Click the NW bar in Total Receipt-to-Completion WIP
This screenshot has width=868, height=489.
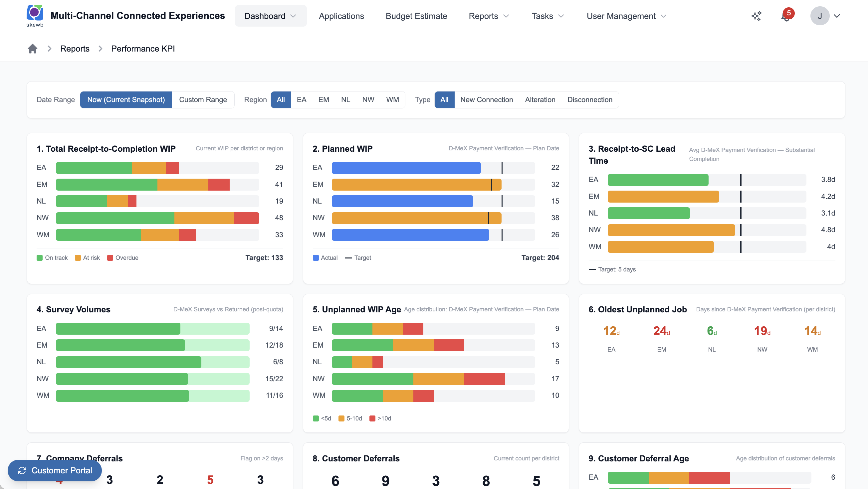(x=157, y=218)
